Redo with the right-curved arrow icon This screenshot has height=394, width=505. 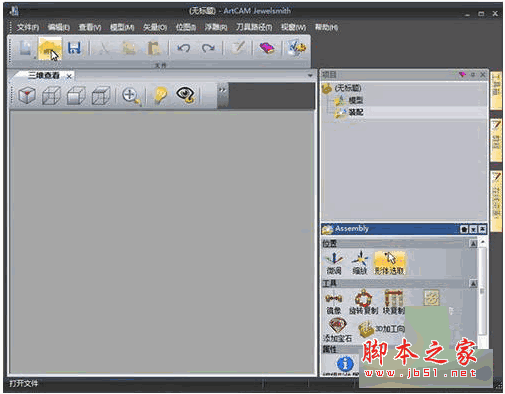pyautogui.click(x=209, y=49)
